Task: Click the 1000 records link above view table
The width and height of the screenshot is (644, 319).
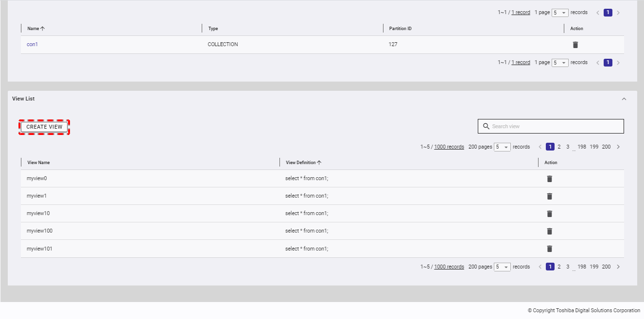Action: tap(449, 147)
